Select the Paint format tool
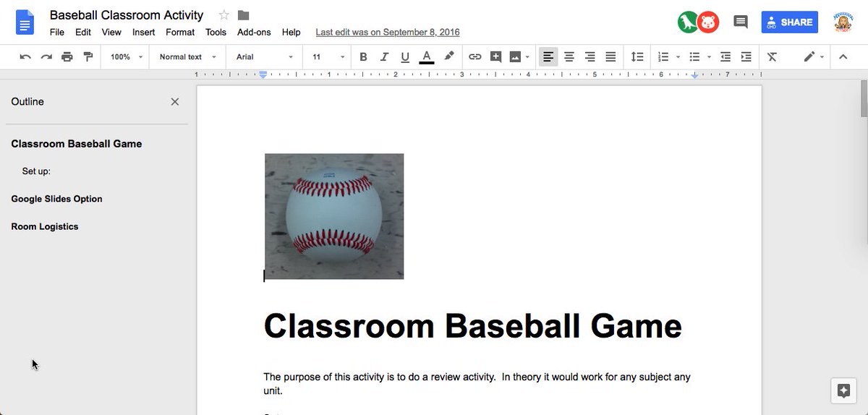Image resolution: width=868 pixels, height=415 pixels. point(88,56)
